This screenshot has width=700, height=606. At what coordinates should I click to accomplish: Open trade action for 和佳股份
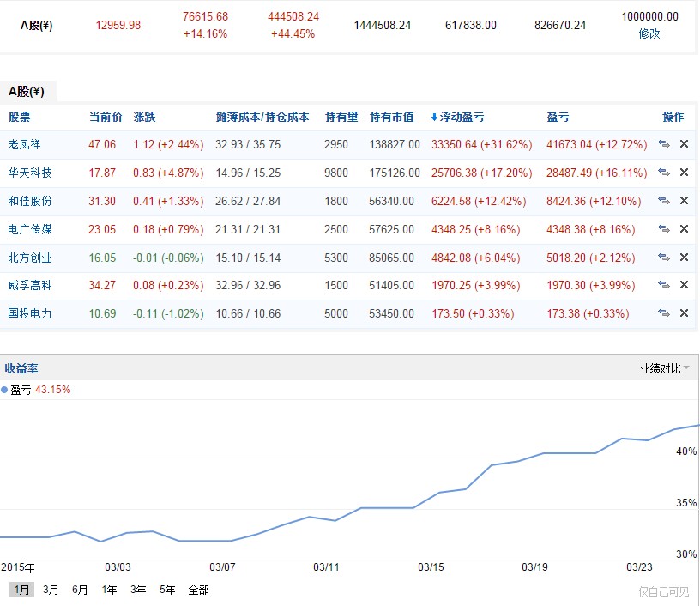tap(664, 201)
